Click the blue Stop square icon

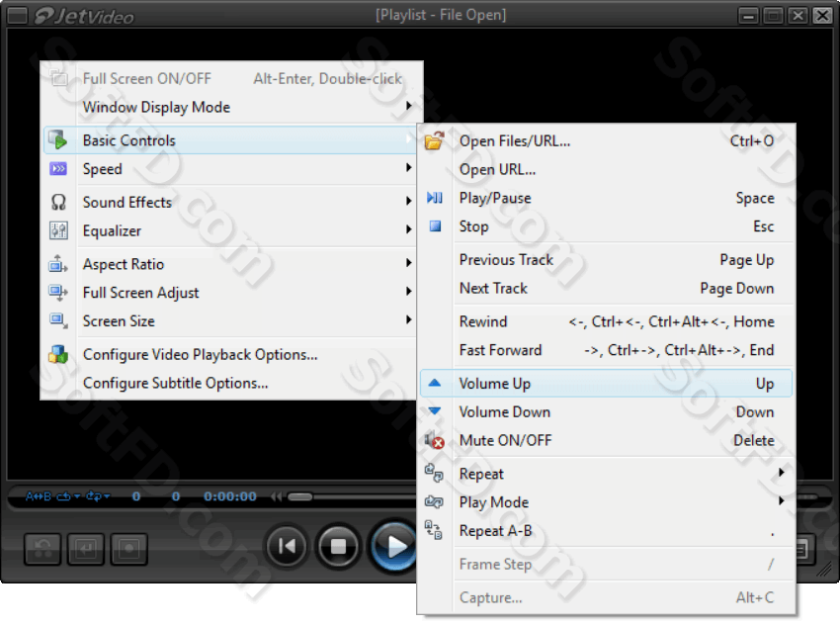point(435,226)
